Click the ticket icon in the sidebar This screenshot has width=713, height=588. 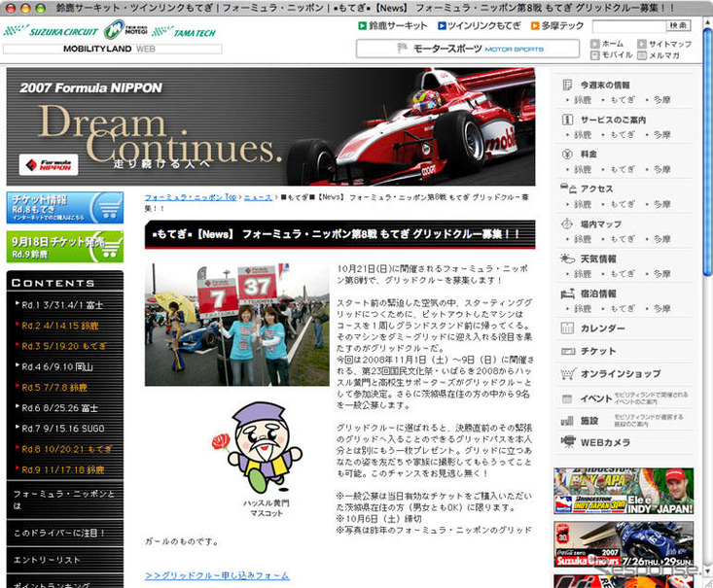click(567, 351)
